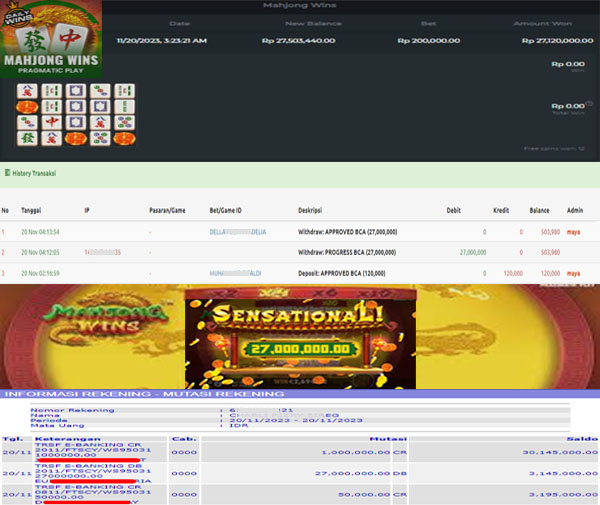Image resolution: width=600 pixels, height=505 pixels.
Task: Click the Periode date range 20/11/2023
Action: tap(296, 420)
